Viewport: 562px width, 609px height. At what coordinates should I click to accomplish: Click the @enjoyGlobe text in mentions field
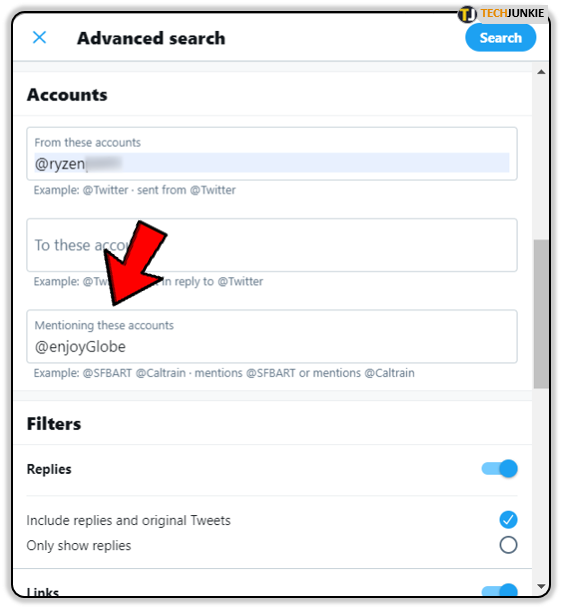pyautogui.click(x=80, y=347)
